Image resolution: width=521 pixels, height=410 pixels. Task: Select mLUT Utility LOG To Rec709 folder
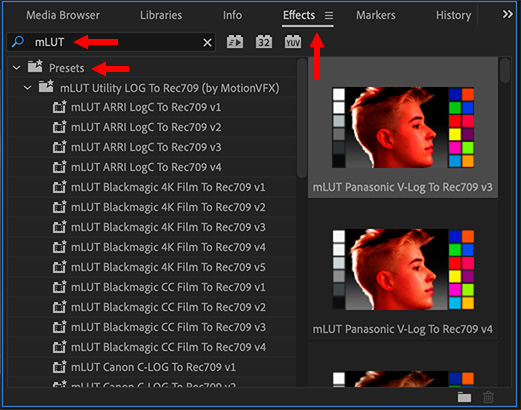click(x=169, y=88)
